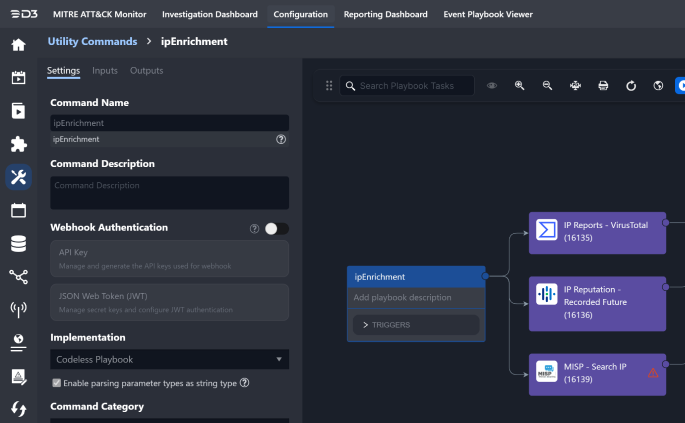Toggle the eye visibility icon in toolbar
Viewport: 685px width, 423px height.
tap(492, 86)
